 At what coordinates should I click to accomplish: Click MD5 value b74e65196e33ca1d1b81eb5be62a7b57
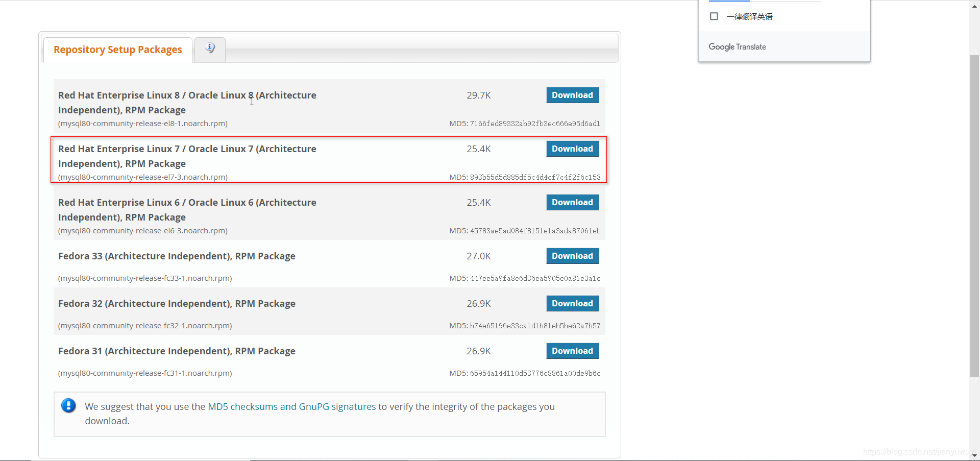coord(535,326)
